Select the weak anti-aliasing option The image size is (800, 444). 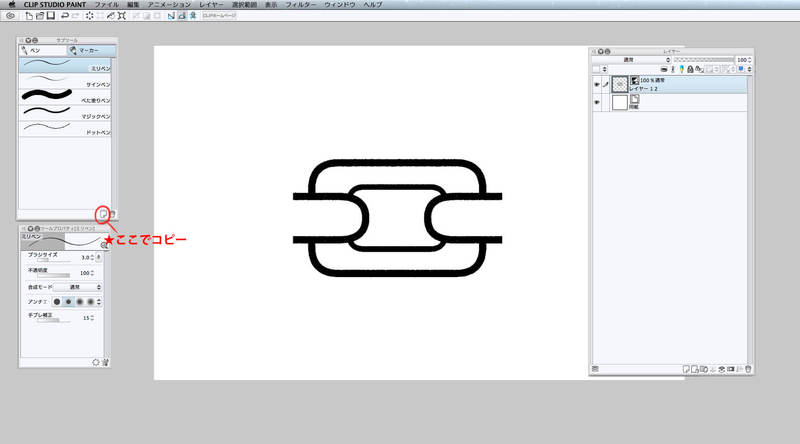pos(68,302)
